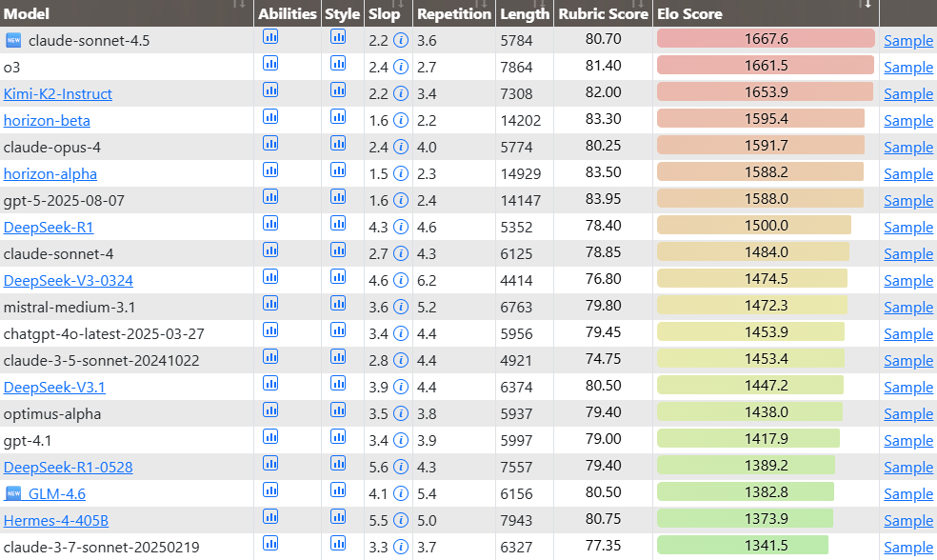
Task: Open the Sample link for o3
Action: (908, 68)
